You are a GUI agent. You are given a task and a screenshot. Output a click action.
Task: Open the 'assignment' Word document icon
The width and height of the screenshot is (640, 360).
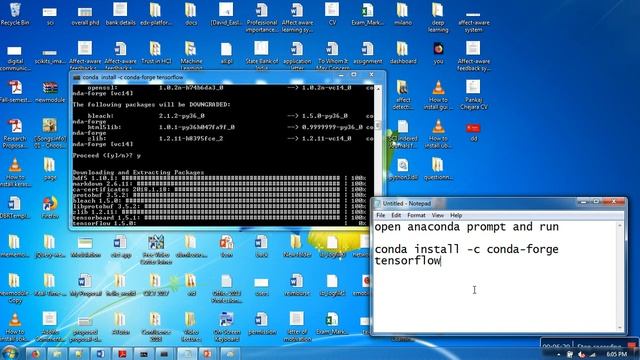point(367,52)
